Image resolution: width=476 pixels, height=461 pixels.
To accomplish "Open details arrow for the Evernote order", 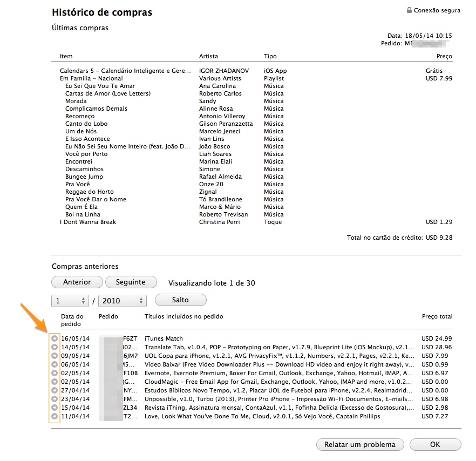I will (x=55, y=373).
